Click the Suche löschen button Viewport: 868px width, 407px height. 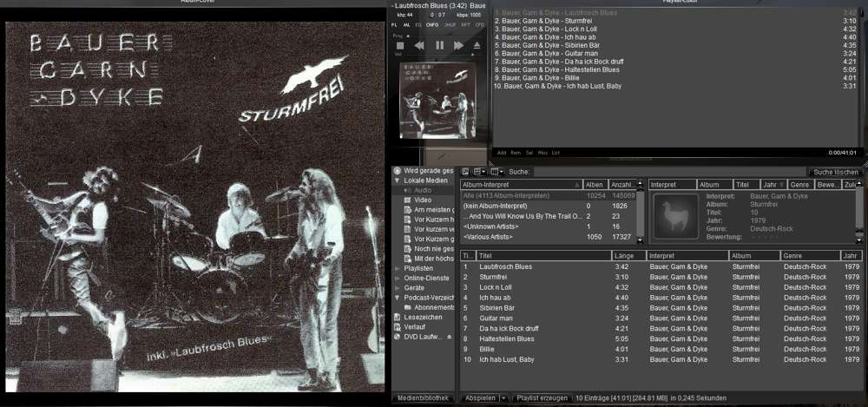point(834,172)
